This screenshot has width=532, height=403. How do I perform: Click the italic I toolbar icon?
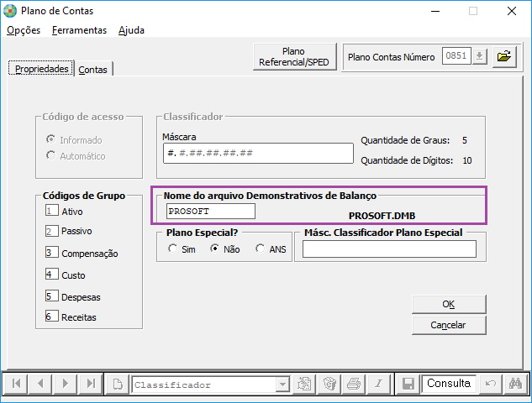point(379,384)
